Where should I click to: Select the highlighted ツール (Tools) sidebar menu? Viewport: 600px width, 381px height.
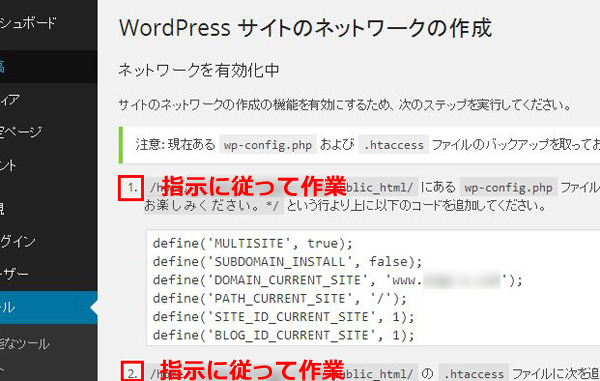(x=49, y=308)
